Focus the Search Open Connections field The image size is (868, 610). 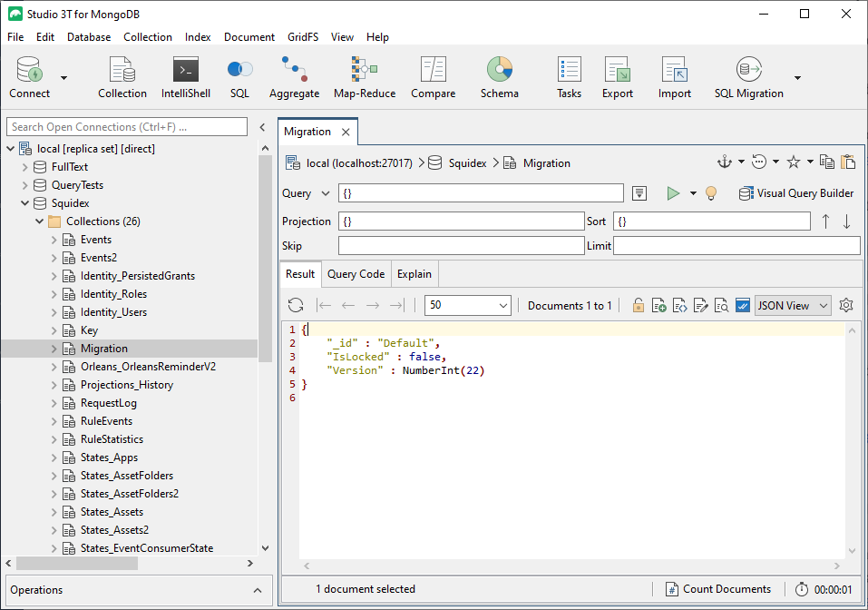click(127, 127)
